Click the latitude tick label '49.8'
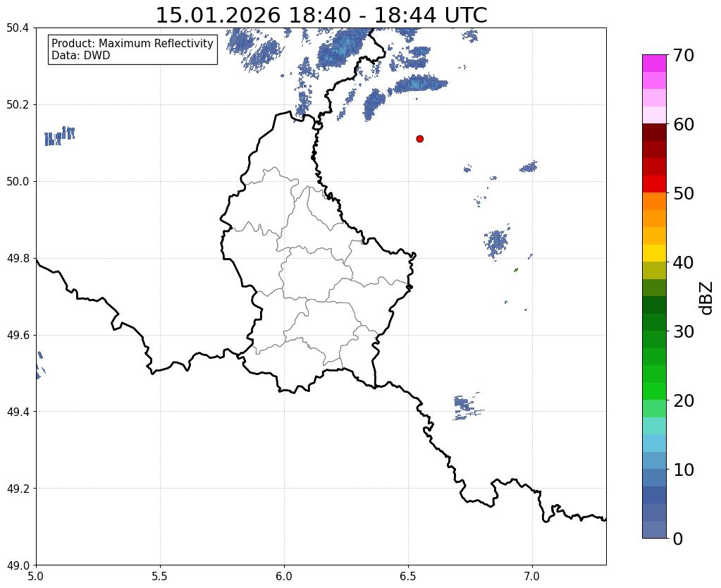This screenshot has height=588, width=721. [x=18, y=259]
